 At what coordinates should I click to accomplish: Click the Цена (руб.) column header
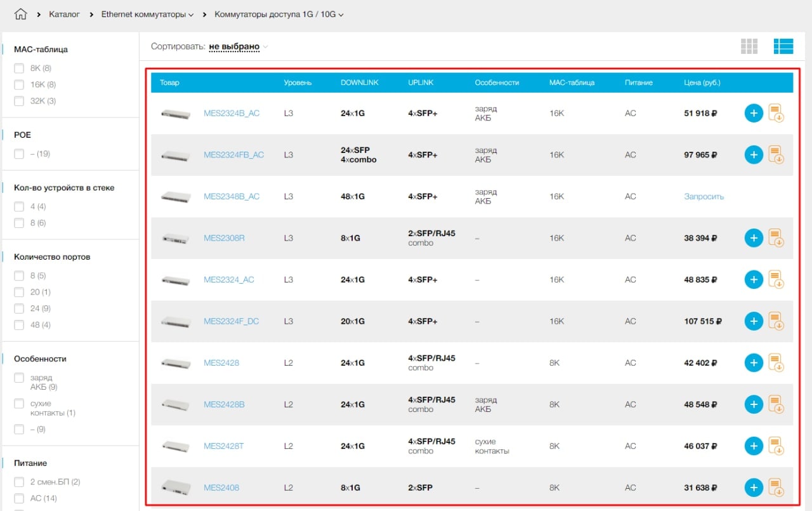click(702, 83)
